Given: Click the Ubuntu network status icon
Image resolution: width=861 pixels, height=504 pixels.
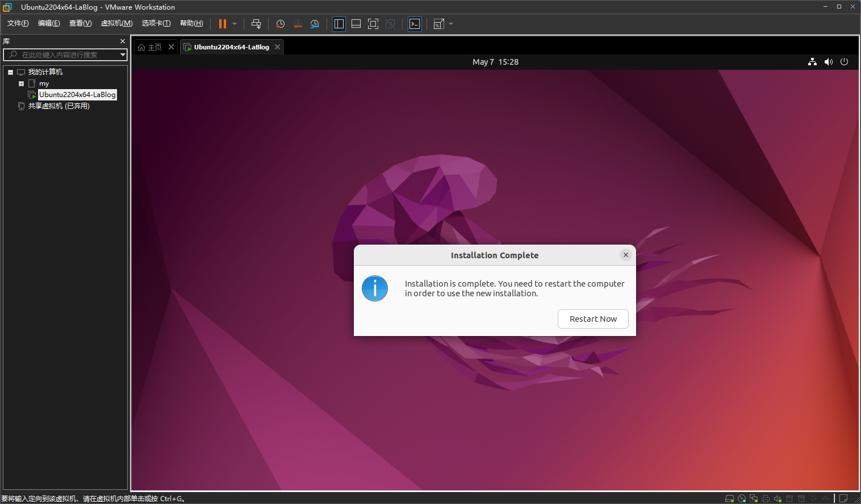Looking at the screenshot, I should pyautogui.click(x=812, y=62).
